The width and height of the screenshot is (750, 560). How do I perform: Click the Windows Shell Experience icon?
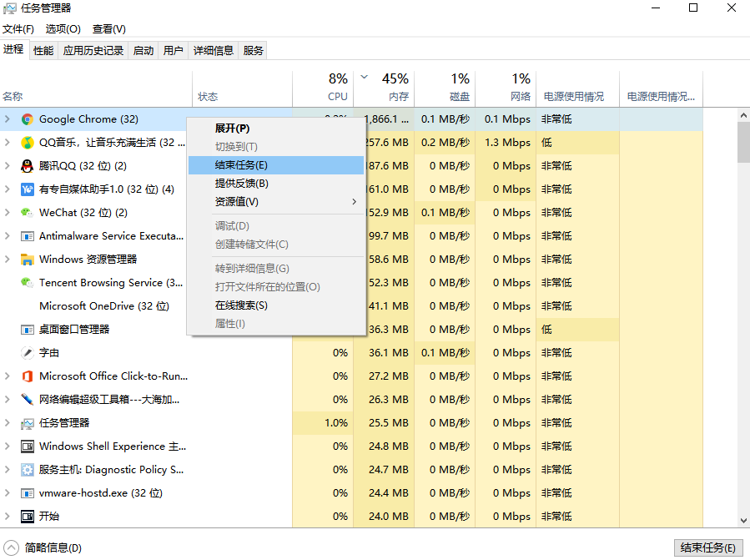28,446
